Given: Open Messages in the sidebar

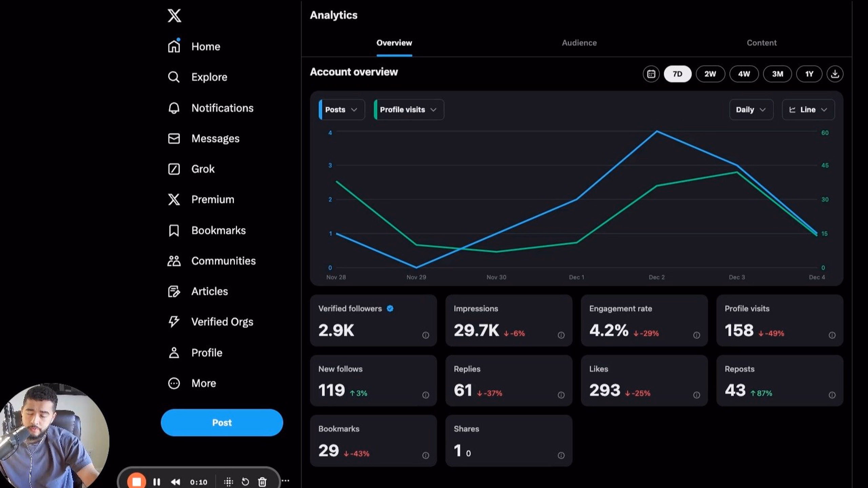Looking at the screenshot, I should tap(203, 138).
